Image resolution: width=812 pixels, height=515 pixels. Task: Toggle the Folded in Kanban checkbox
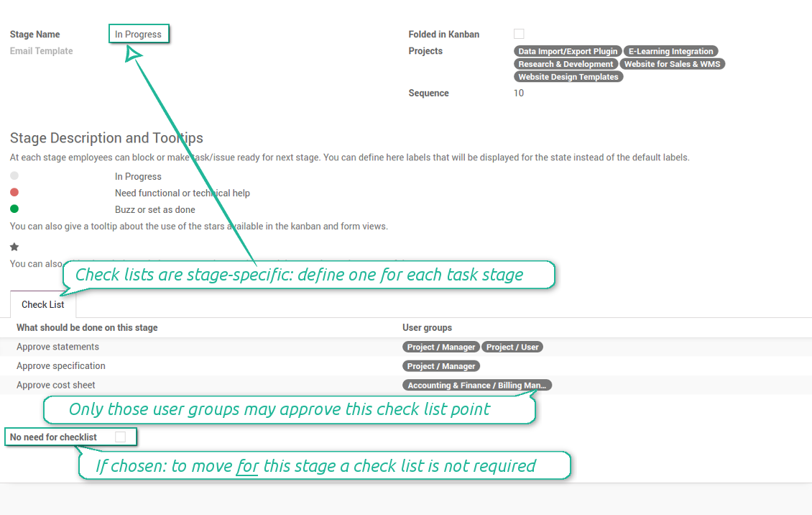[519, 34]
